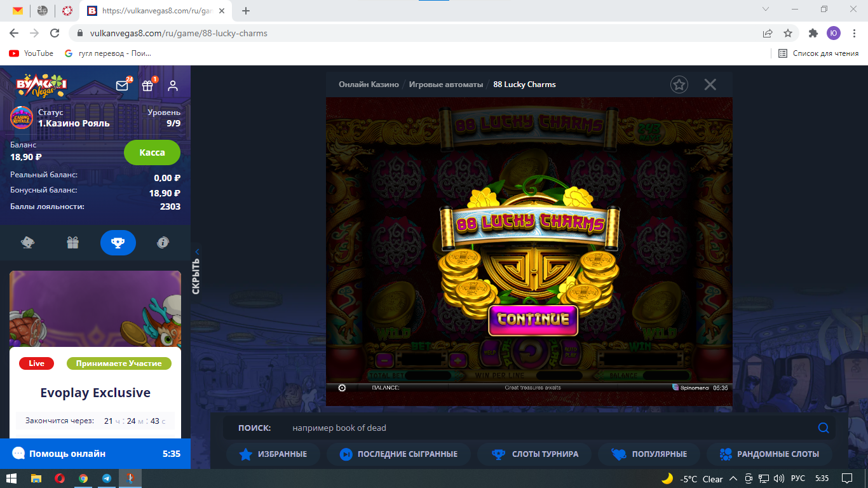Share this page via share icon

coord(768,33)
